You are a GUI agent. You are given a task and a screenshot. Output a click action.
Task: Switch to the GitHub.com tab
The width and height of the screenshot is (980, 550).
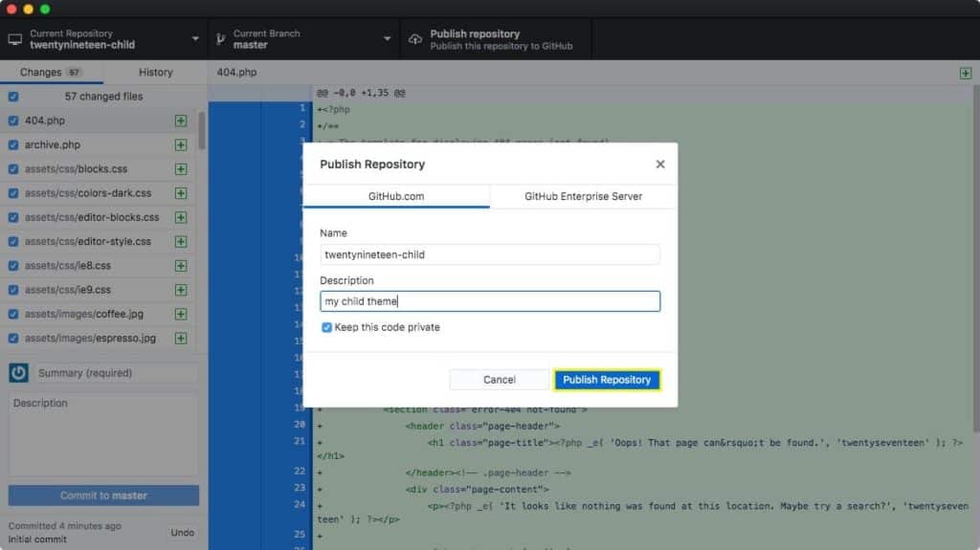[x=396, y=196]
